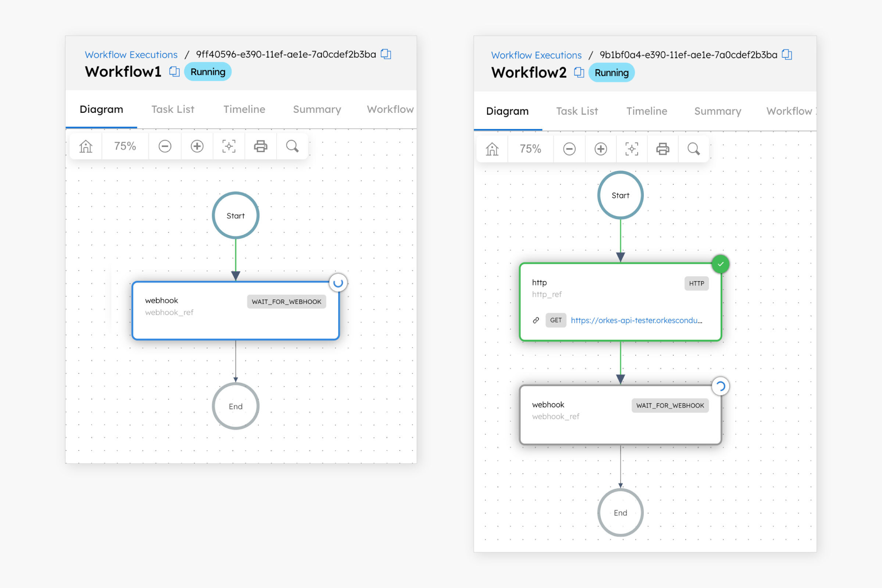Select Diagram tab in Workflow2 panel
The height and width of the screenshot is (588, 882).
coord(508,111)
